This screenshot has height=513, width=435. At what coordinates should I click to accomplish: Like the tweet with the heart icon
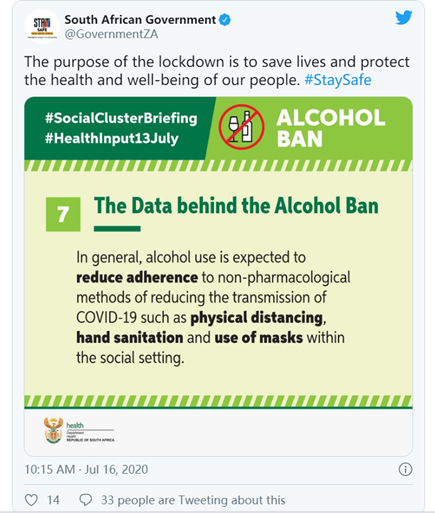click(31, 500)
